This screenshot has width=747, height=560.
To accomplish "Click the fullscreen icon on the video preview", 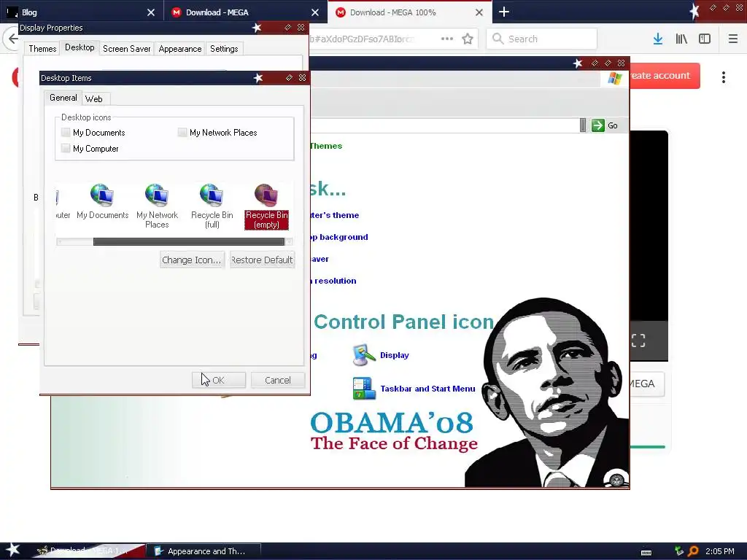I will point(638,341).
